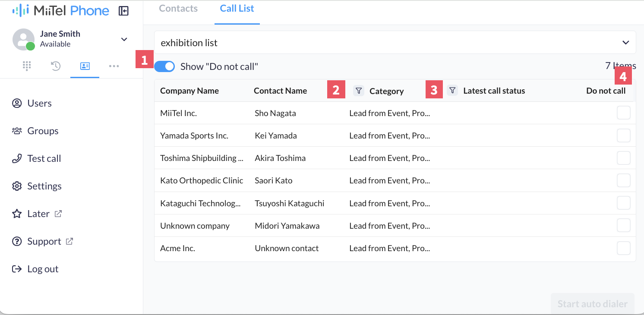The image size is (644, 315).
Task: Click external link icon next to Later
Action: tap(58, 213)
